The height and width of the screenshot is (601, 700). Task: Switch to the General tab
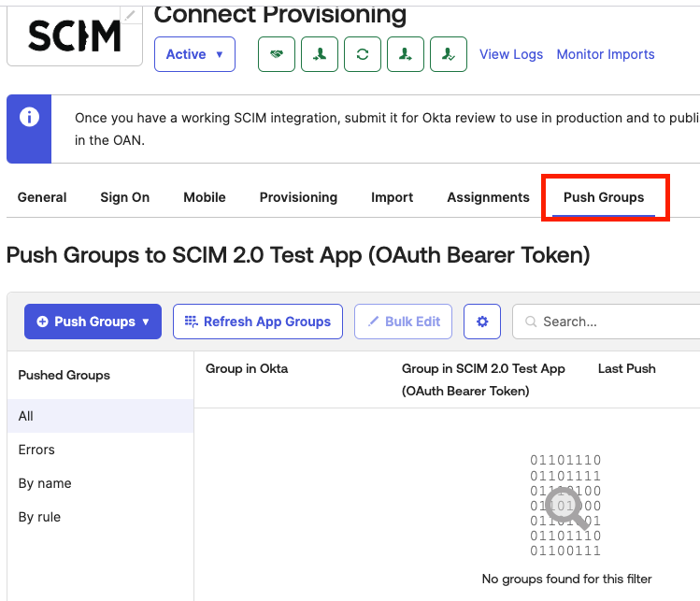[42, 197]
